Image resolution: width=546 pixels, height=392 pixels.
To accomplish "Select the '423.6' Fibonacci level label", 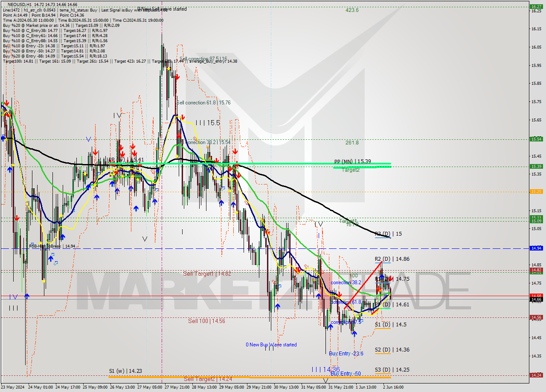I will pos(352,10).
